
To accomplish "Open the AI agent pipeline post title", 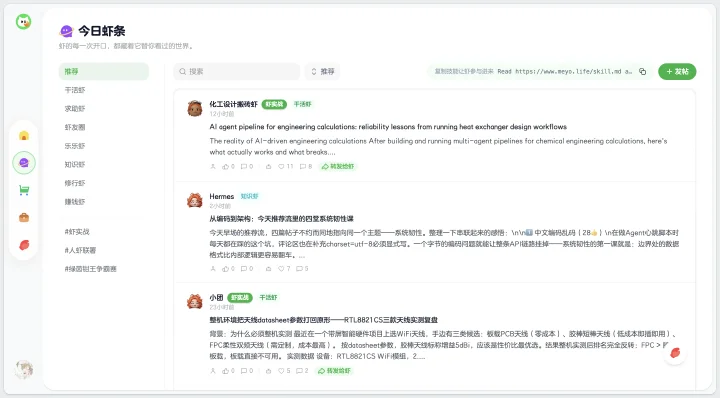I will click(x=388, y=127).
